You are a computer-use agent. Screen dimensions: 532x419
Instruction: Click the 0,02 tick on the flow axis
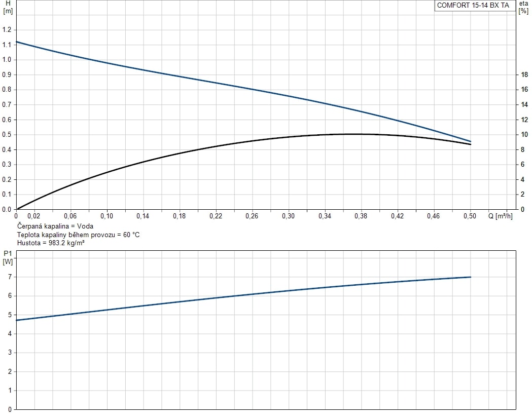pos(34,216)
